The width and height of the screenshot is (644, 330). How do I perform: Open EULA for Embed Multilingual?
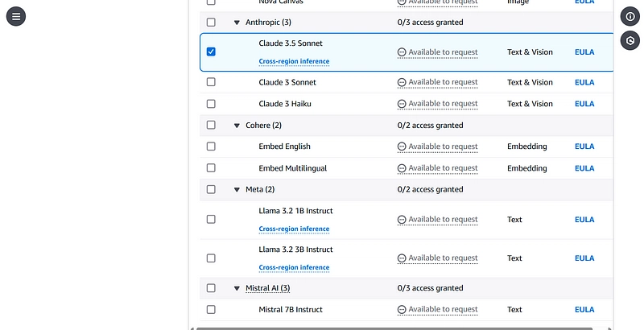pyautogui.click(x=584, y=168)
